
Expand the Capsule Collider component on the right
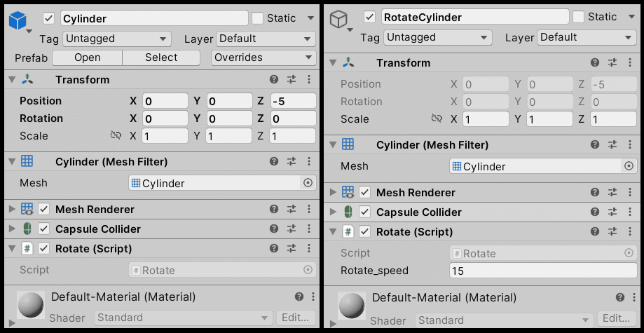(333, 212)
